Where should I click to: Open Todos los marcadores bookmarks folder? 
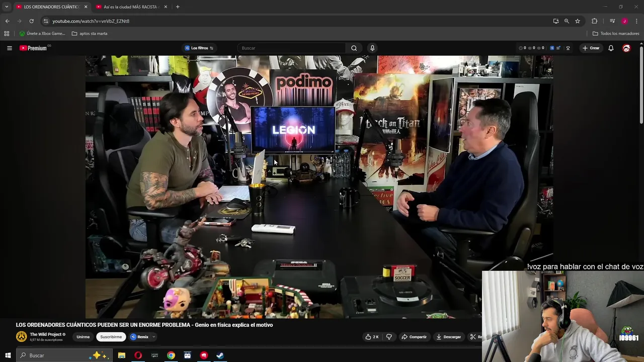(616, 34)
